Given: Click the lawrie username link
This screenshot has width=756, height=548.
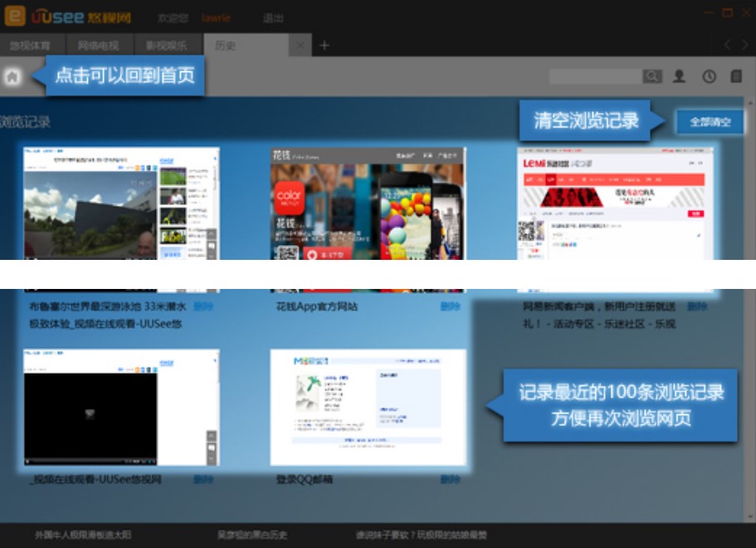Looking at the screenshot, I should (x=216, y=18).
